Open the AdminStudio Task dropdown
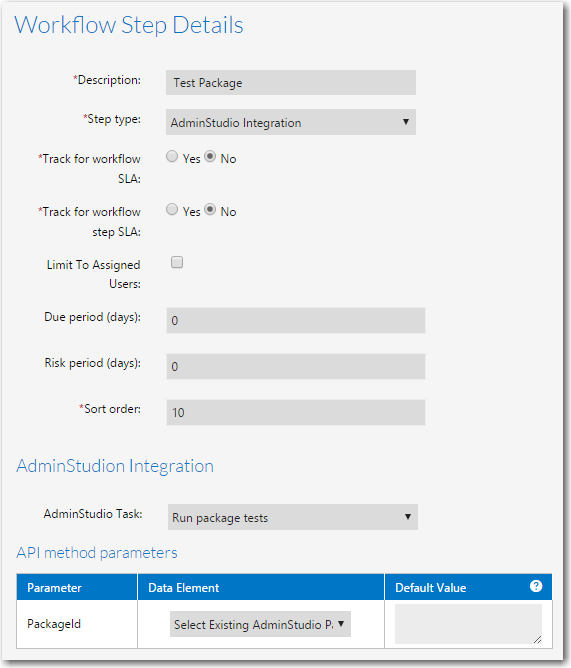 [x=293, y=517]
